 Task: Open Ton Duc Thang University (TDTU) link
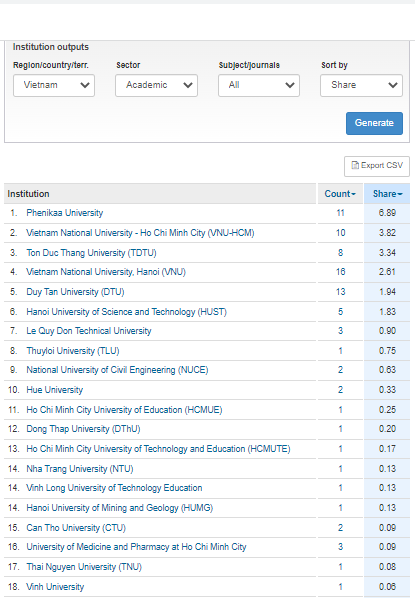pos(91,253)
